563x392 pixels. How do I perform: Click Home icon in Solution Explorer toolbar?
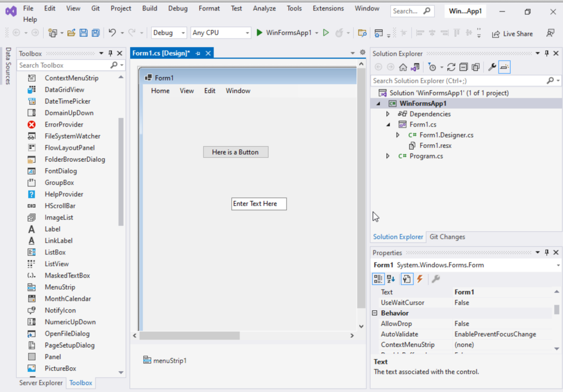(x=403, y=67)
